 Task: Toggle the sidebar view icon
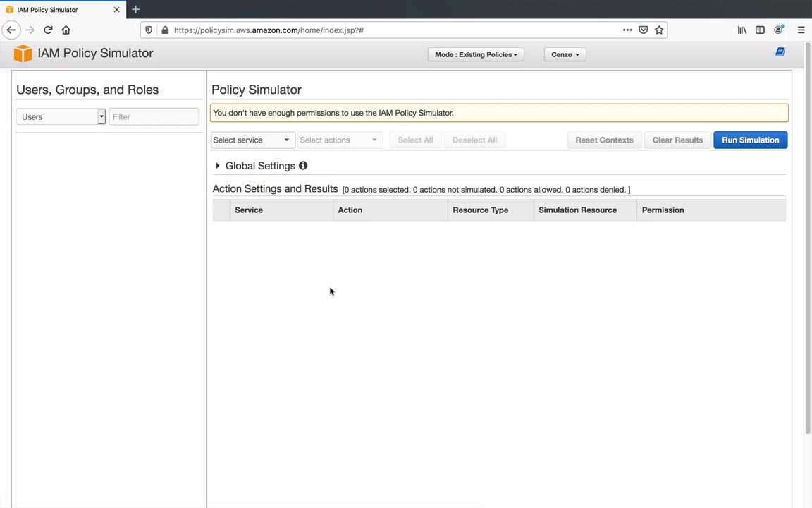760,30
